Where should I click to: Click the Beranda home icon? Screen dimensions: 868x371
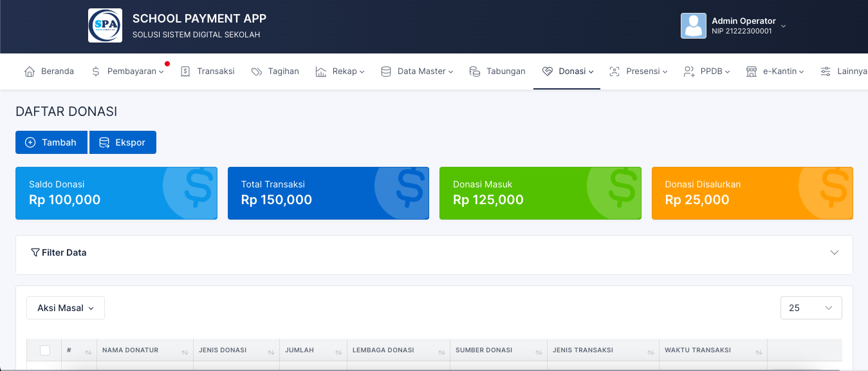(30, 71)
